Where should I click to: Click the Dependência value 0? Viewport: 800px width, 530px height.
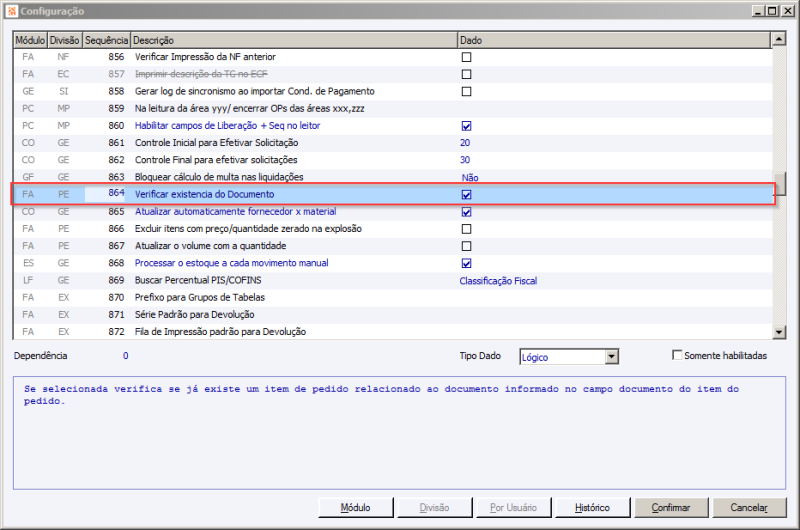coord(126,356)
